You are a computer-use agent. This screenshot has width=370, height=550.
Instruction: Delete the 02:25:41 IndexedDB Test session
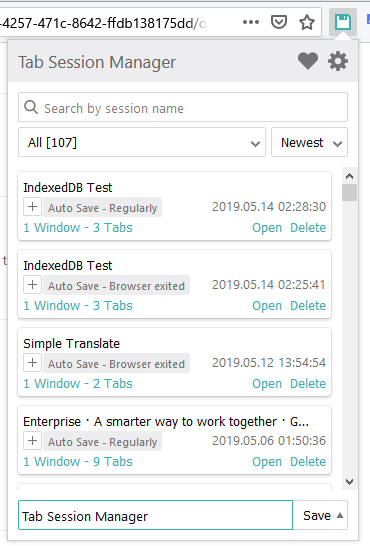click(308, 306)
